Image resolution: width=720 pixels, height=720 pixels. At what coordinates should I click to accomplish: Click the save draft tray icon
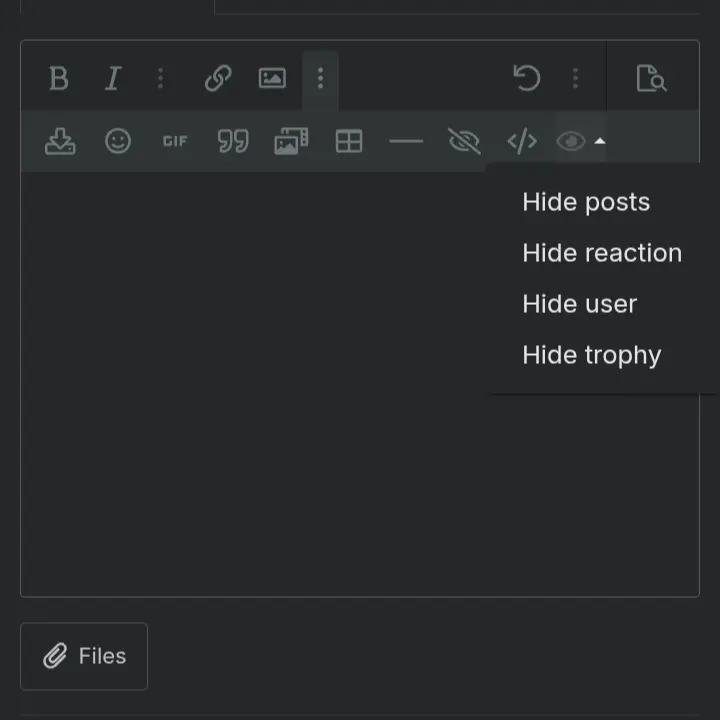tap(60, 141)
